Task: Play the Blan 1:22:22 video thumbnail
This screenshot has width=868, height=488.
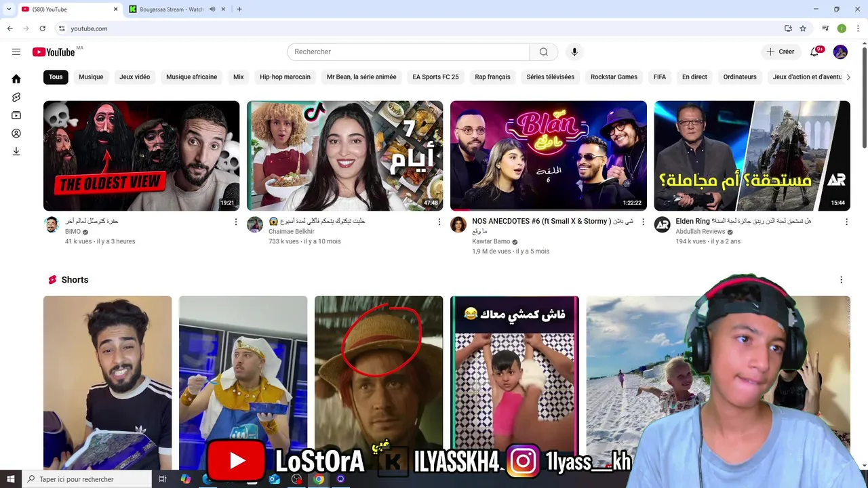Action: 549,156
